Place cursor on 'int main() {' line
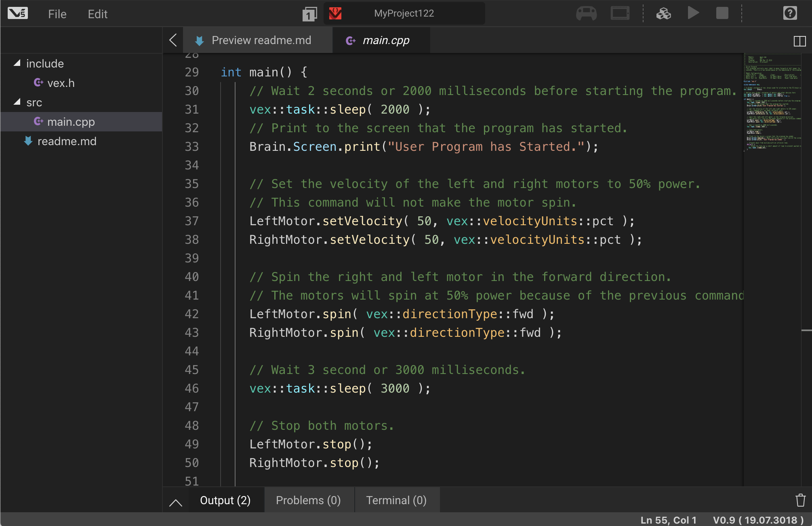The image size is (812, 526). (x=264, y=72)
